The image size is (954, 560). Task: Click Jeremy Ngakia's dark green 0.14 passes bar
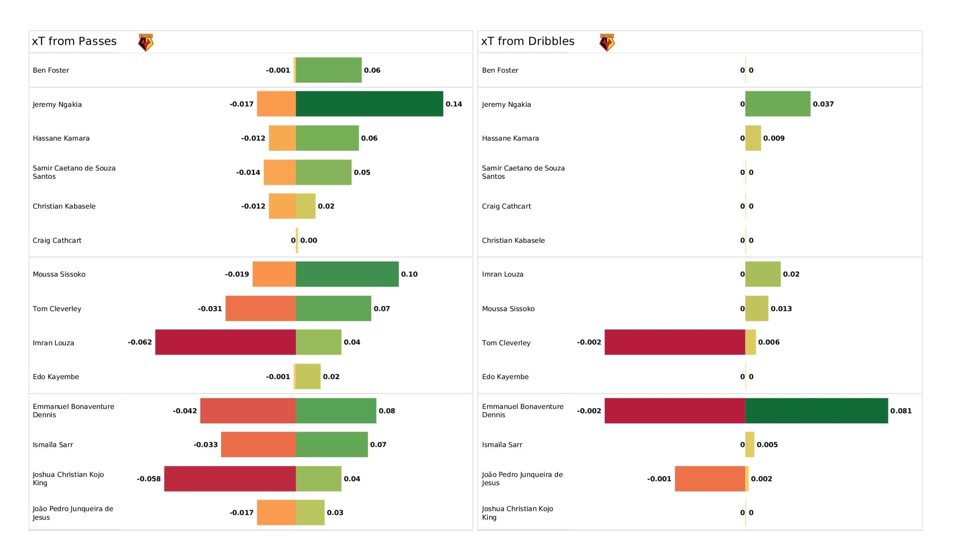[369, 104]
